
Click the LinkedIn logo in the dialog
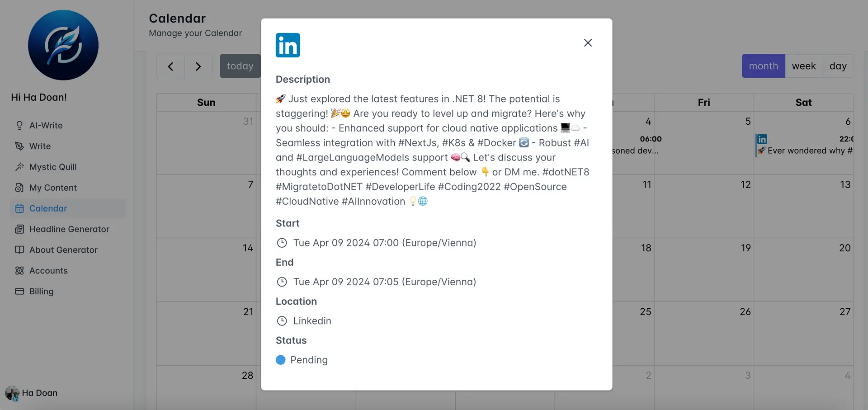coord(288,45)
